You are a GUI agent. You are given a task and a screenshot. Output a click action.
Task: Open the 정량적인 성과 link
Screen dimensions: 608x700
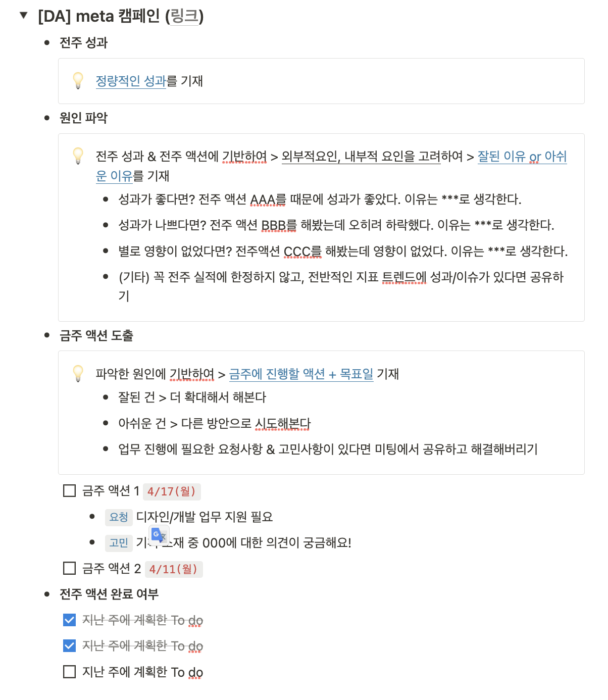(x=131, y=81)
